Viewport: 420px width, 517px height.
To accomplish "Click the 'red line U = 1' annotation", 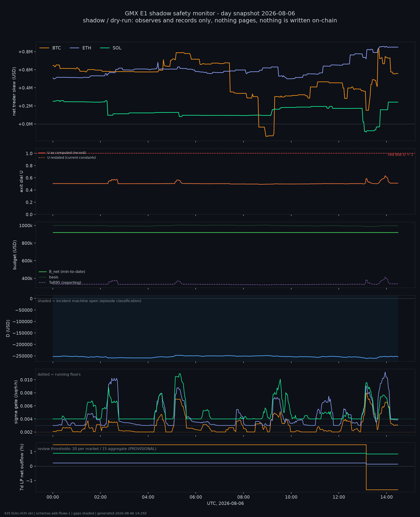I will point(400,155).
